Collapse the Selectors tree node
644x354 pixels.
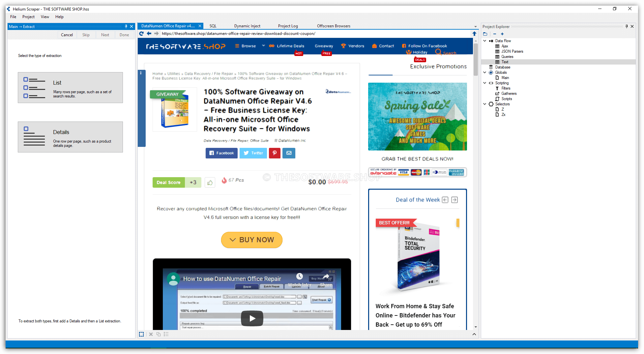click(485, 104)
